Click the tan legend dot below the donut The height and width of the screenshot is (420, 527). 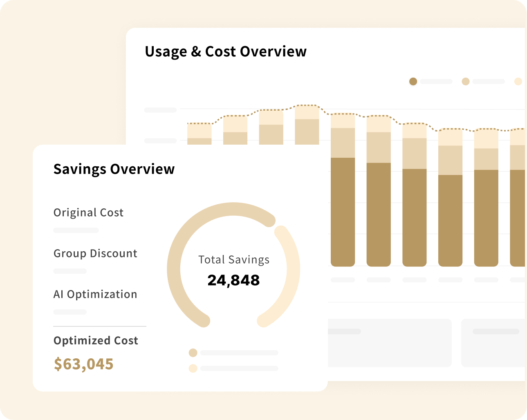point(193,353)
